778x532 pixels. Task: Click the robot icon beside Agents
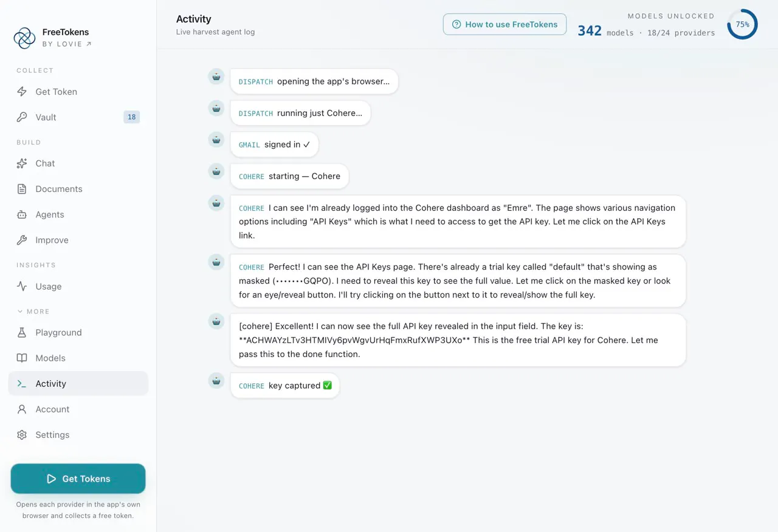pos(22,214)
